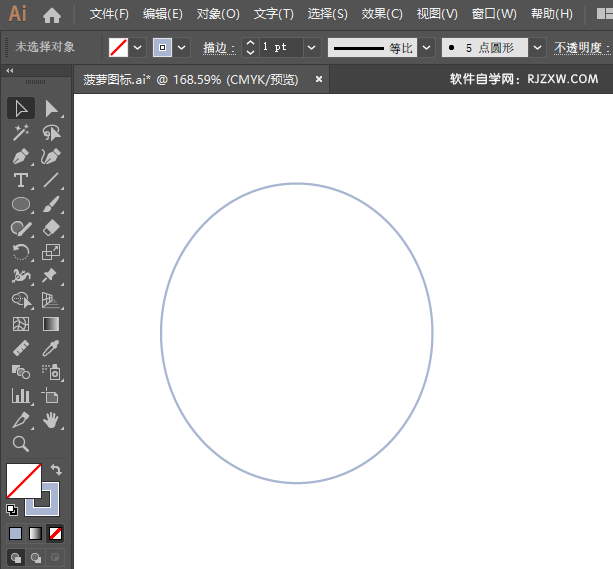Switch paint mode to Gradient

(35, 533)
